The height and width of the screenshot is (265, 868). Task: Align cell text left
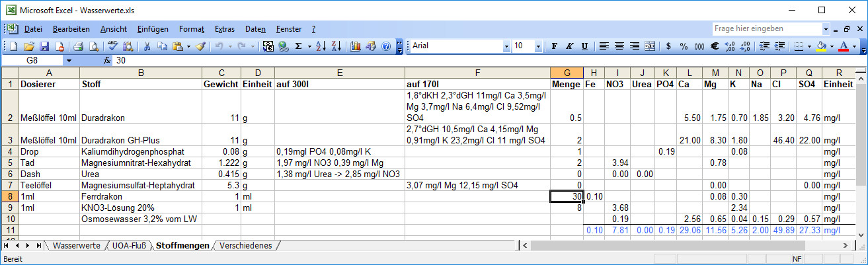(604, 46)
